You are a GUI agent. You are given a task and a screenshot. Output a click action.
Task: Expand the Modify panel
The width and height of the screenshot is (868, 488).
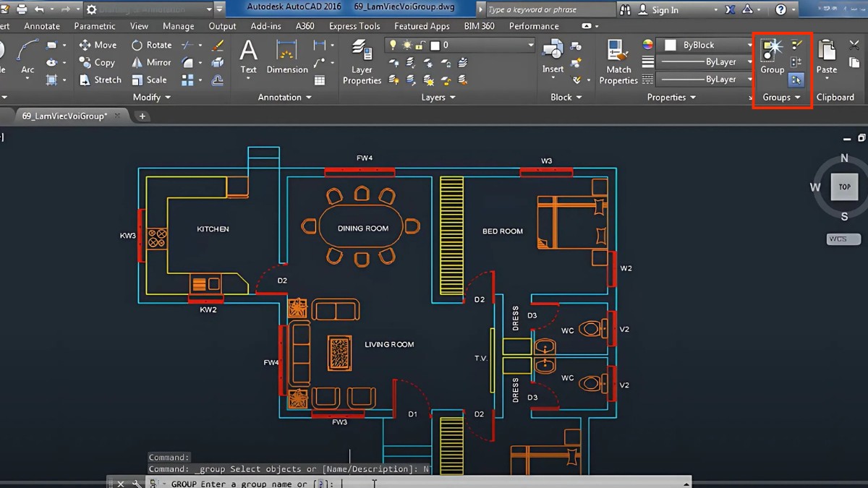[x=152, y=97]
